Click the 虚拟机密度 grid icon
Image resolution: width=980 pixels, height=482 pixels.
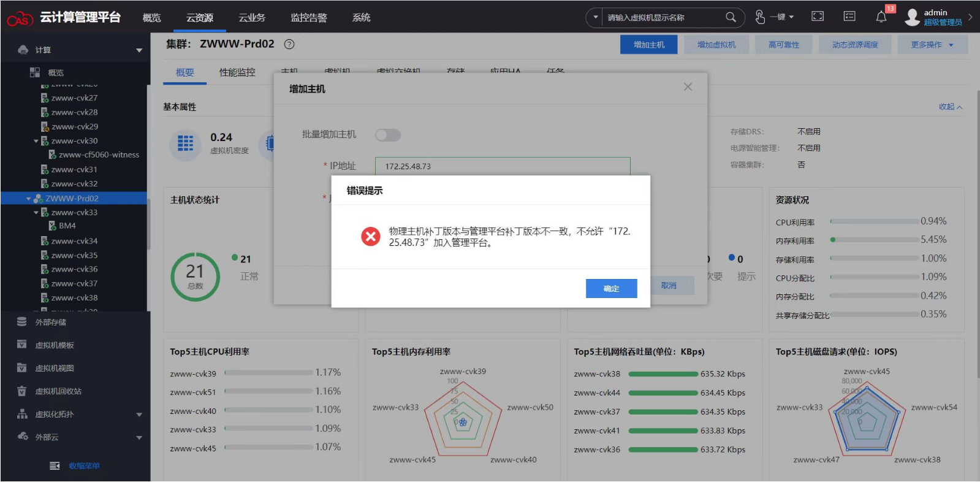coord(185,144)
